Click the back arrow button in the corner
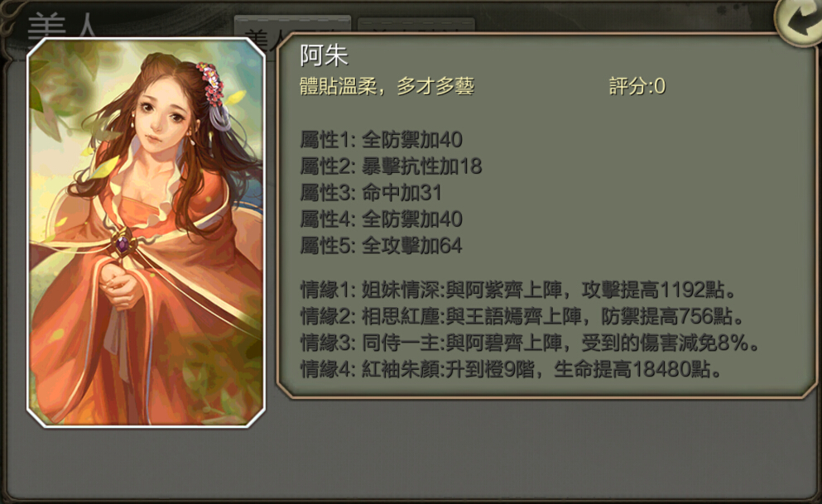The width and height of the screenshot is (822, 504). 800,21
